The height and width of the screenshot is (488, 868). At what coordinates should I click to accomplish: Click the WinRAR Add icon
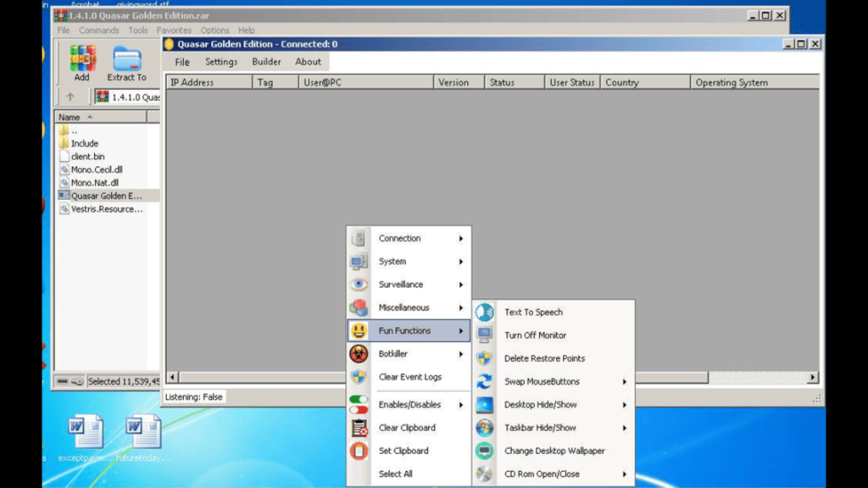click(x=82, y=58)
